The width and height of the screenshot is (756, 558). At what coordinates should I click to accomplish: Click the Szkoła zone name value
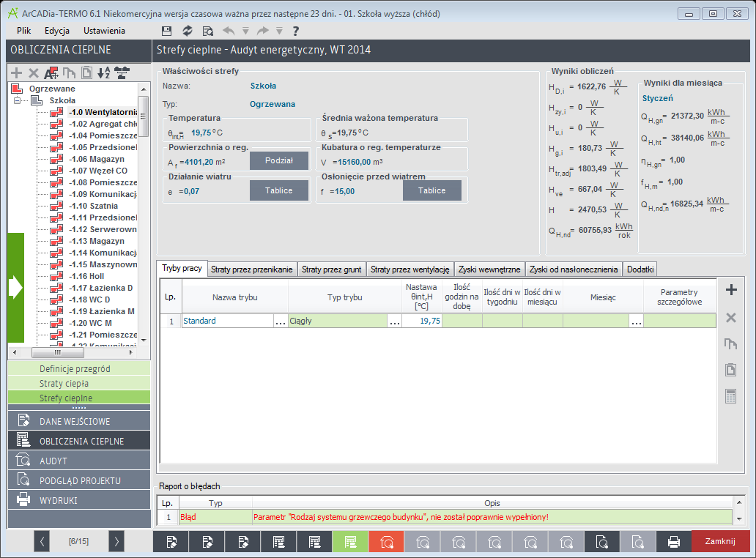click(x=263, y=86)
